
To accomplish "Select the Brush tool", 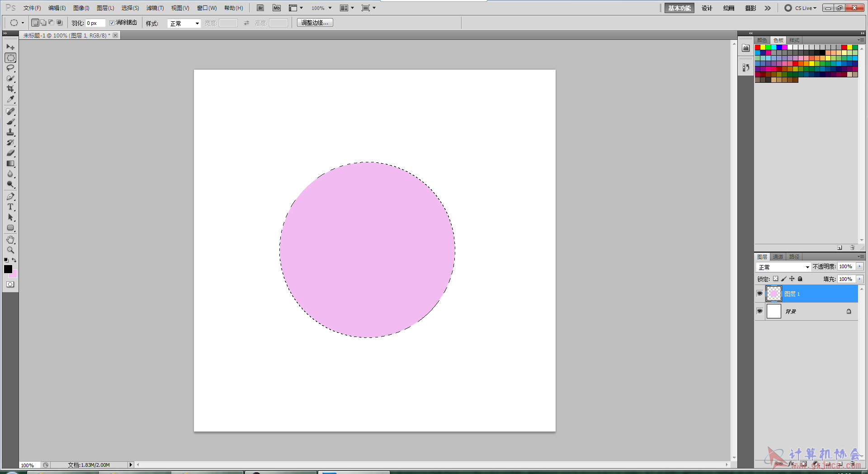I will coord(10,122).
